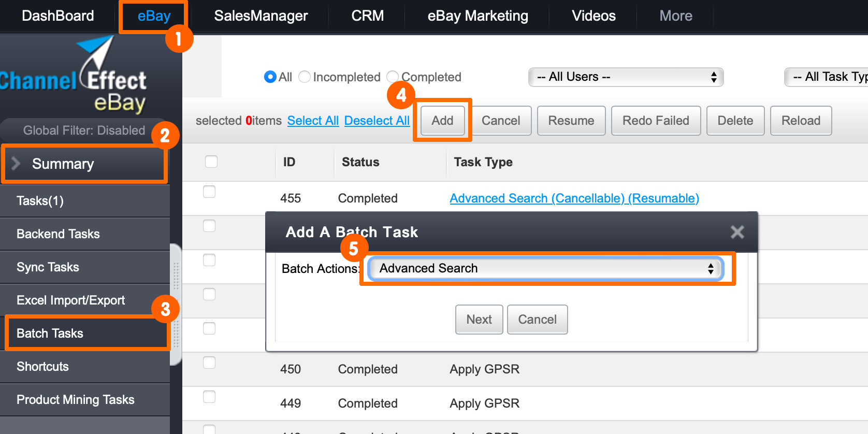Click the Resume button
868x434 pixels.
tap(571, 121)
